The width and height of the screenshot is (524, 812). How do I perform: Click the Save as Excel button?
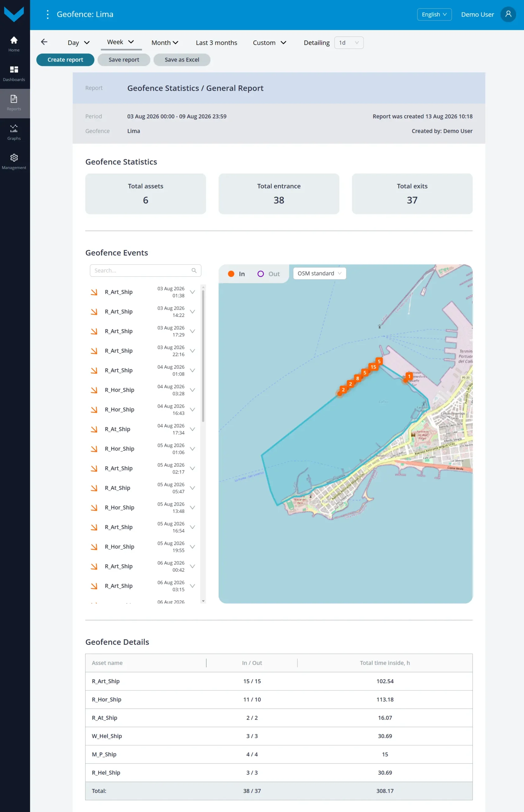pos(182,60)
